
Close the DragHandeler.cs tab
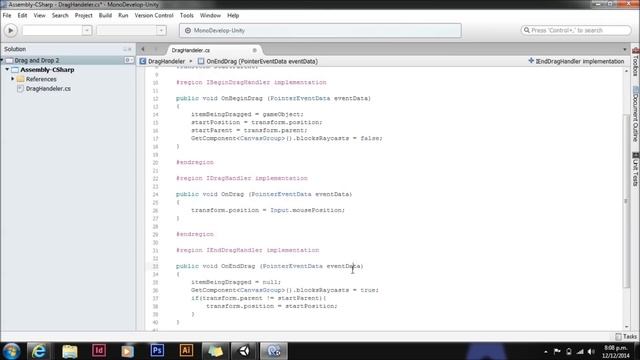(254, 50)
